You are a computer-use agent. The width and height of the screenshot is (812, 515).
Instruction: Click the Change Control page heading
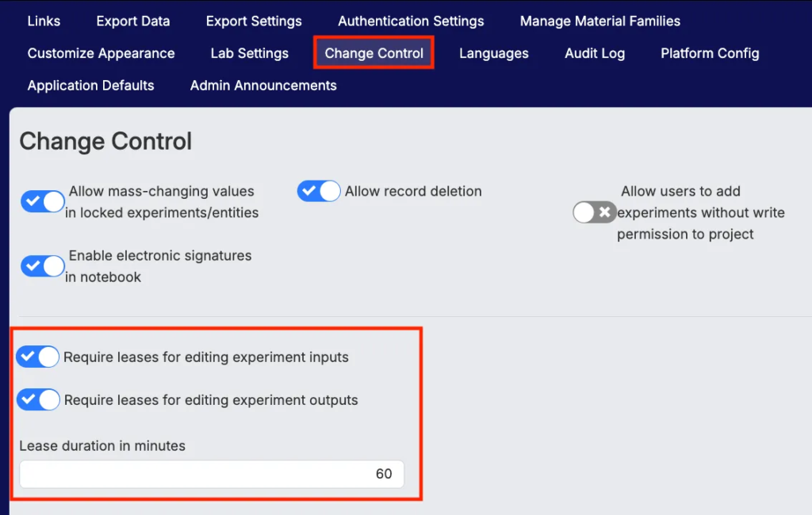click(105, 141)
